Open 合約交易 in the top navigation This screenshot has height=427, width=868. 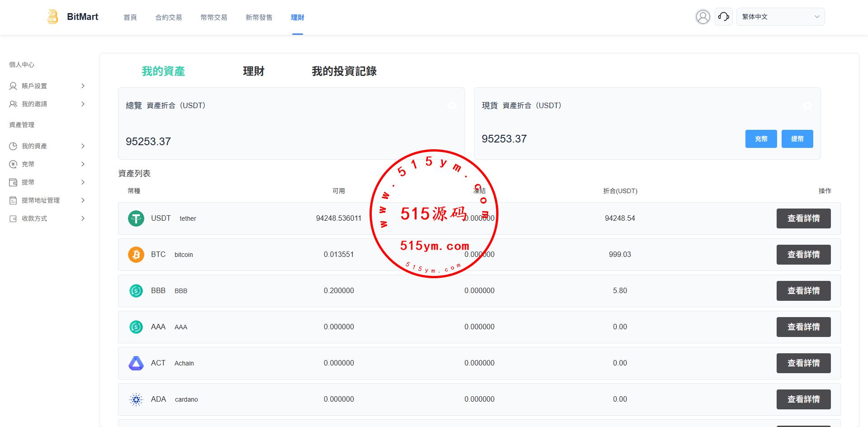click(x=168, y=17)
